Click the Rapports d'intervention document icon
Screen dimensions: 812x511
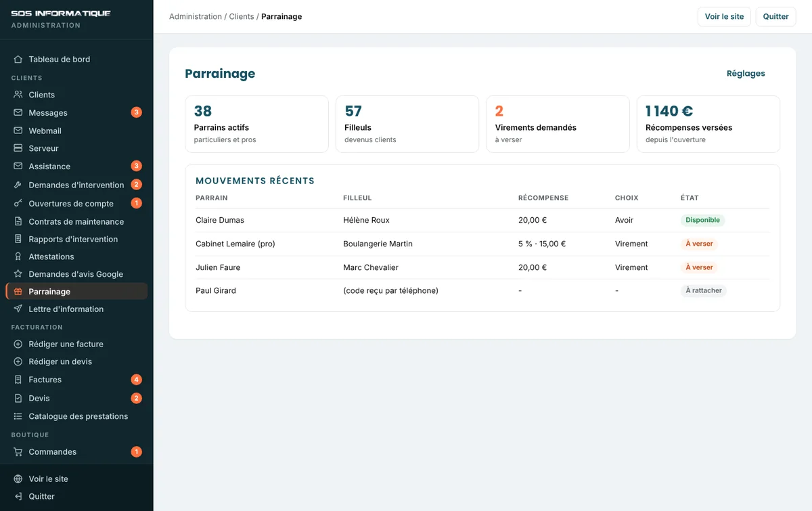(18, 239)
